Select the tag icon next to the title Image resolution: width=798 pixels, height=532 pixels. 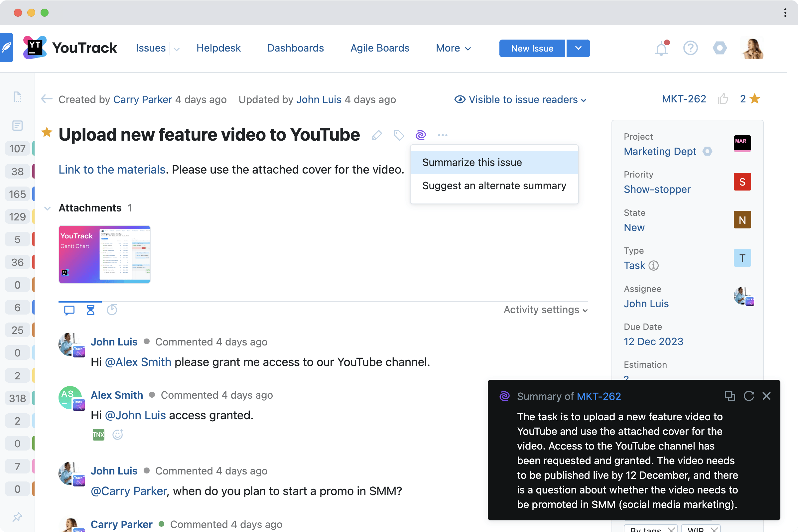click(x=399, y=135)
